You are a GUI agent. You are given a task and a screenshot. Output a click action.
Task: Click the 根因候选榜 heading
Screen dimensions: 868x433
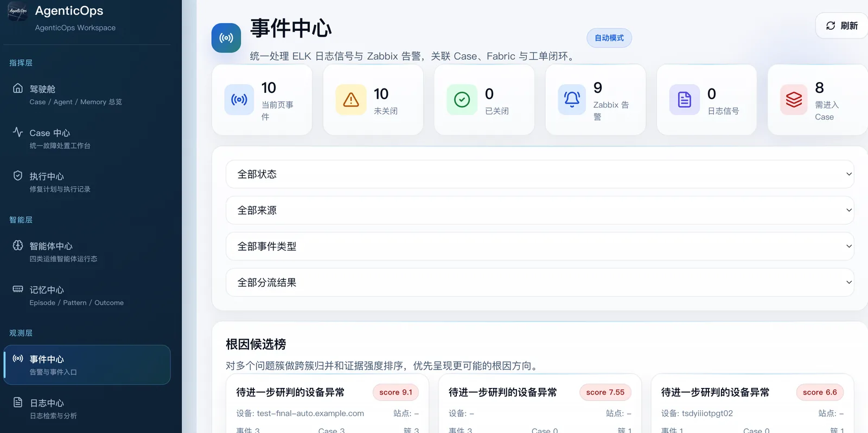(256, 344)
